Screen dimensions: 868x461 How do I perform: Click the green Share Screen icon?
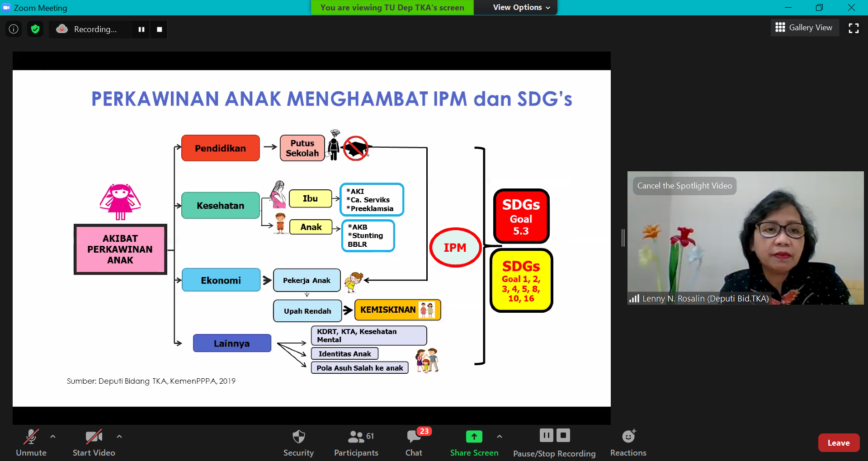tap(474, 437)
